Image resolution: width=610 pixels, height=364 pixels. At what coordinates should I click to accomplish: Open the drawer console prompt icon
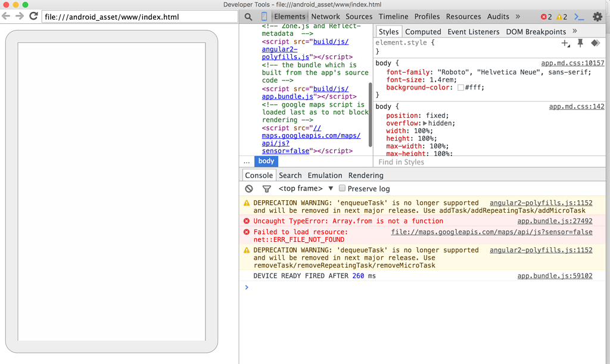[x=578, y=17]
